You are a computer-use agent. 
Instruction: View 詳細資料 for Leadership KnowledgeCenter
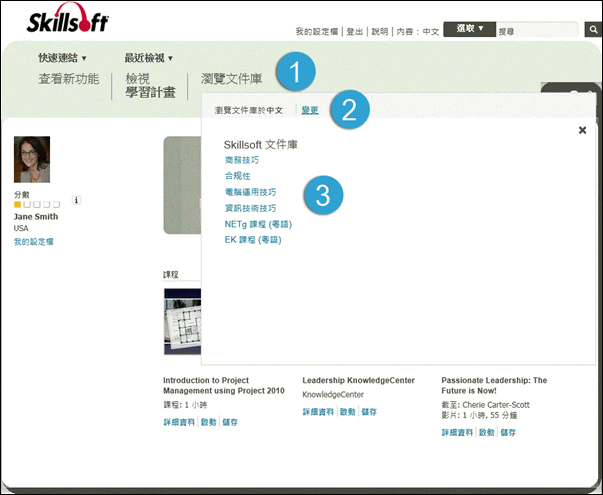318,412
